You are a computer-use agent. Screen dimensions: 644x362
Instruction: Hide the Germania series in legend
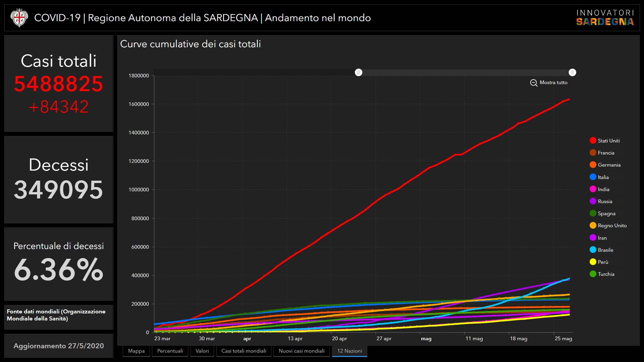tap(593, 165)
